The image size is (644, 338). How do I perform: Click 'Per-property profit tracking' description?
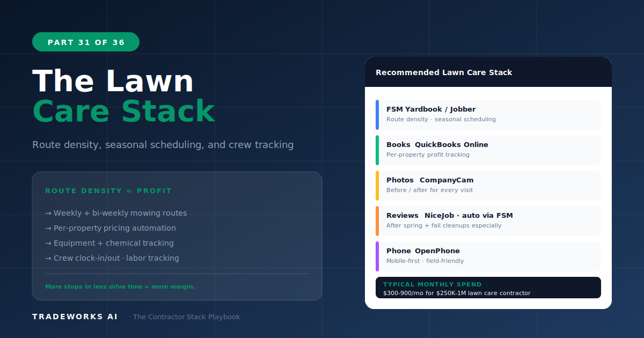[428, 155]
